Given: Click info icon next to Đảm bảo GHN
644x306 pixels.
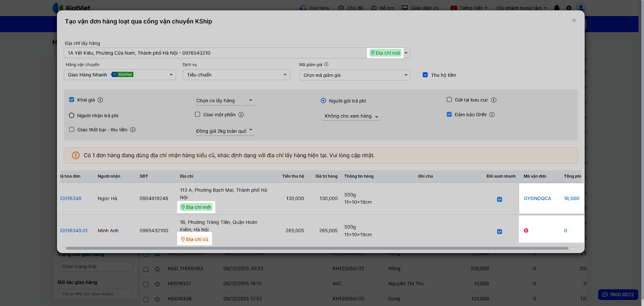Looking at the screenshot, I should (x=492, y=115).
